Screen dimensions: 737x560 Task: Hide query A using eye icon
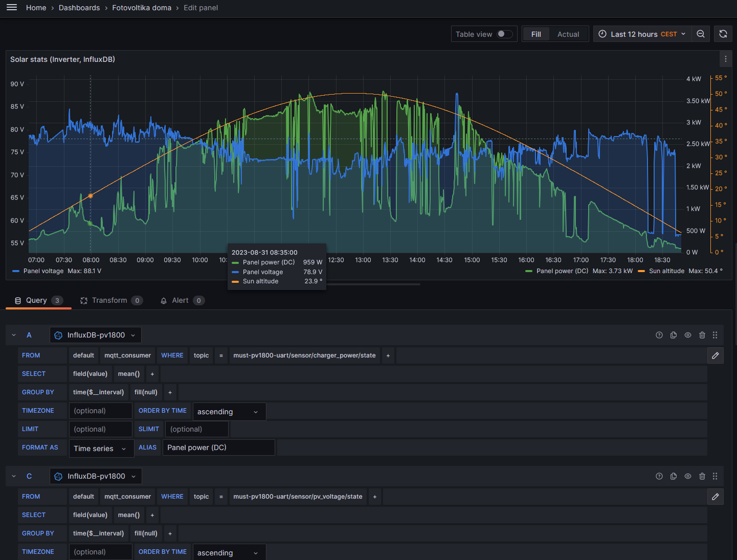(x=688, y=335)
